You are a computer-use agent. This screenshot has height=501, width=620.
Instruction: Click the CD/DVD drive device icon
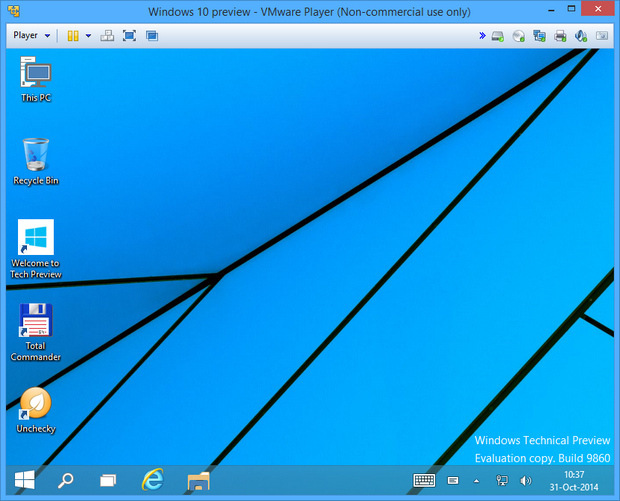click(x=518, y=36)
